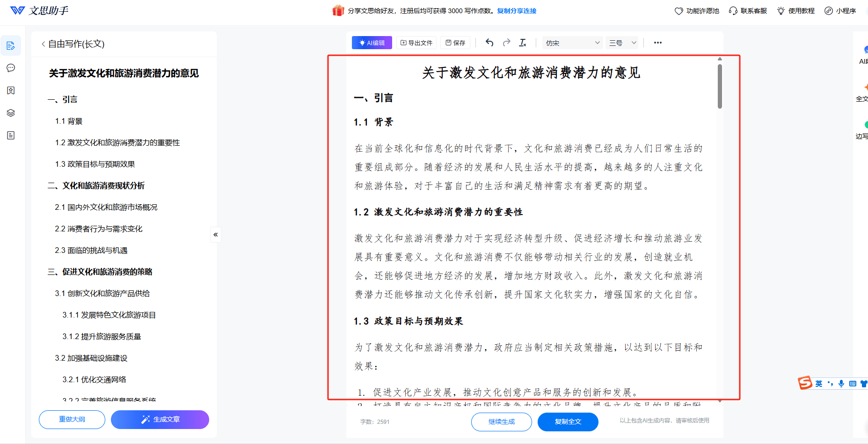Collapse the outline panel with the « chevron
The height and width of the screenshot is (444, 868).
[x=215, y=234]
